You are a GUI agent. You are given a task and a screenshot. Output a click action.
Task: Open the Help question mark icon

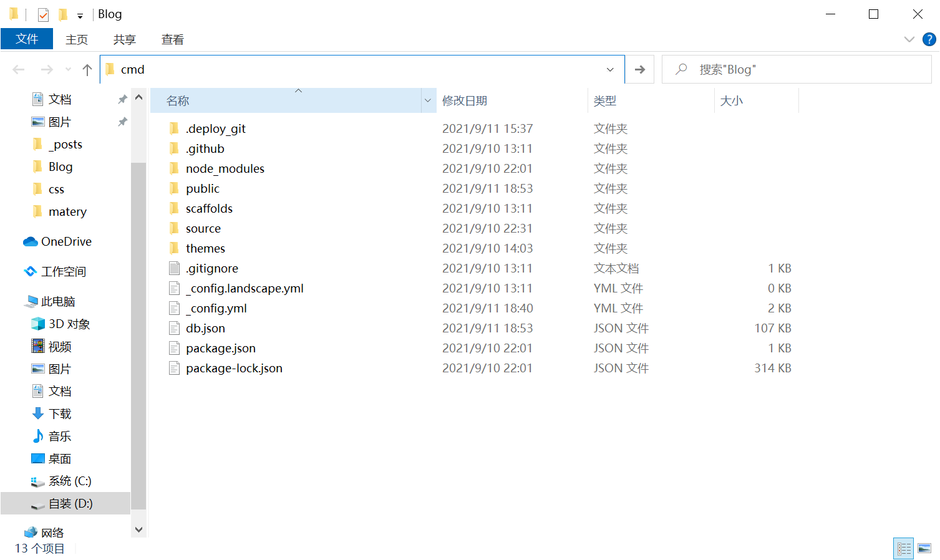(929, 39)
